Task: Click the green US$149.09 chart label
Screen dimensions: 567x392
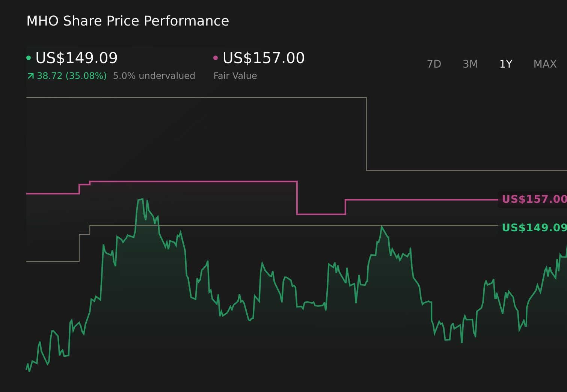Action: pyautogui.click(x=534, y=228)
